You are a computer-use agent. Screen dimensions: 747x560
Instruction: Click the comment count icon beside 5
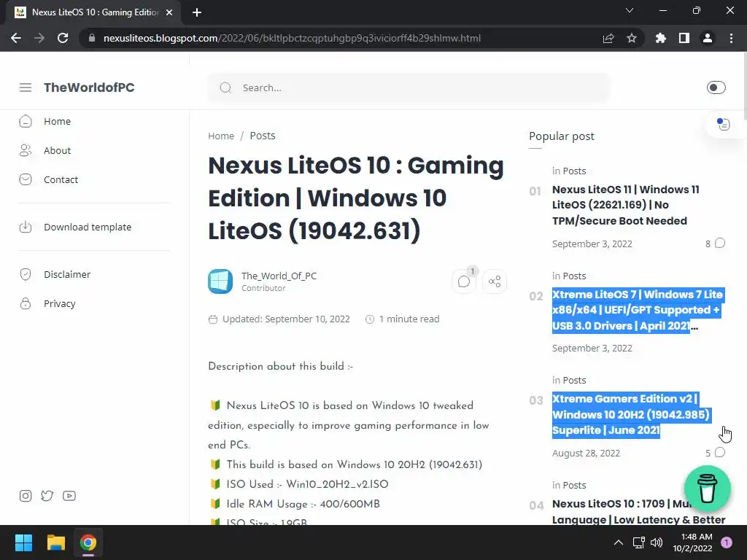(x=720, y=452)
